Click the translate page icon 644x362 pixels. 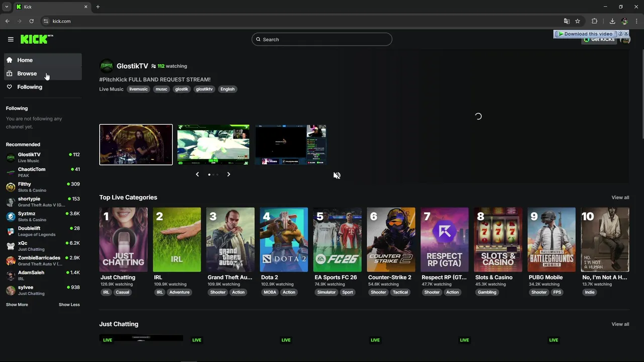click(x=567, y=21)
